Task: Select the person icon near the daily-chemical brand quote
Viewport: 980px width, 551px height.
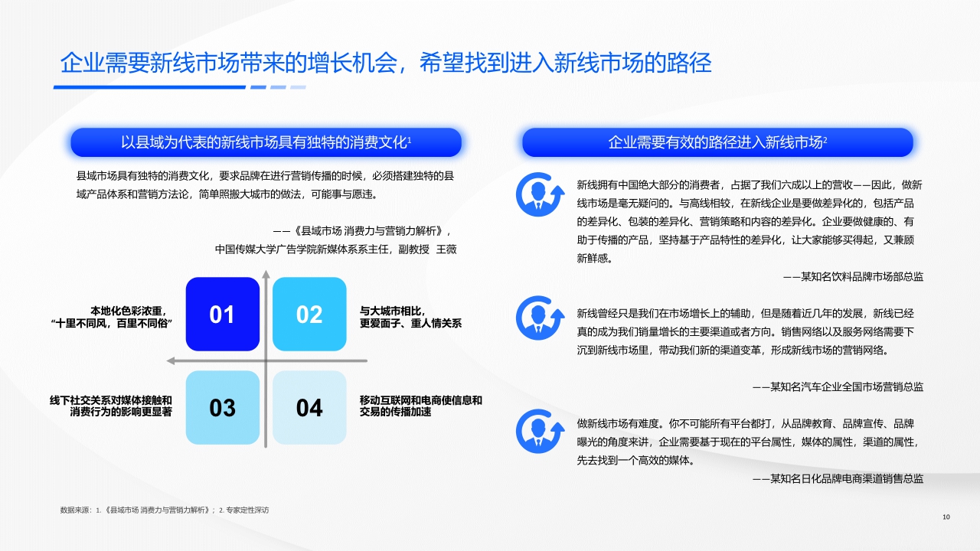Action: tap(541, 429)
